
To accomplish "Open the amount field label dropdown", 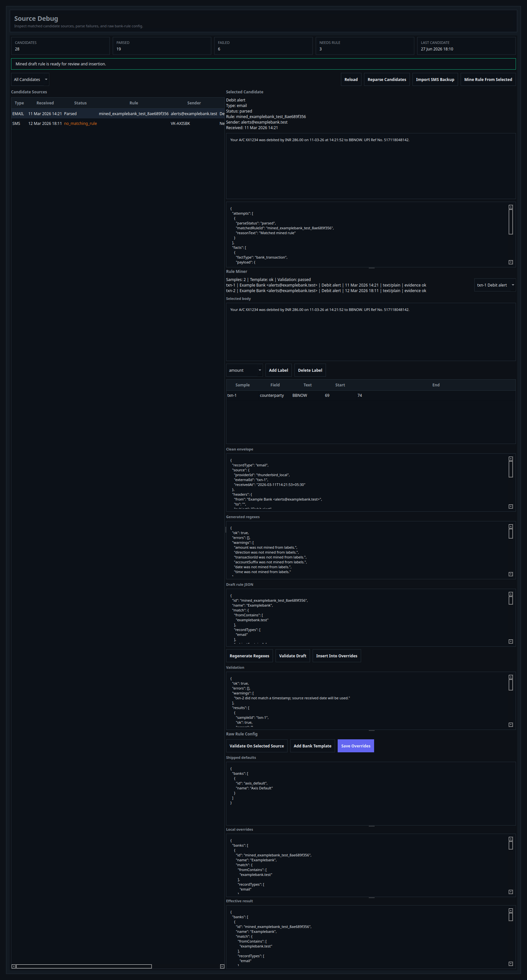I will click(244, 370).
